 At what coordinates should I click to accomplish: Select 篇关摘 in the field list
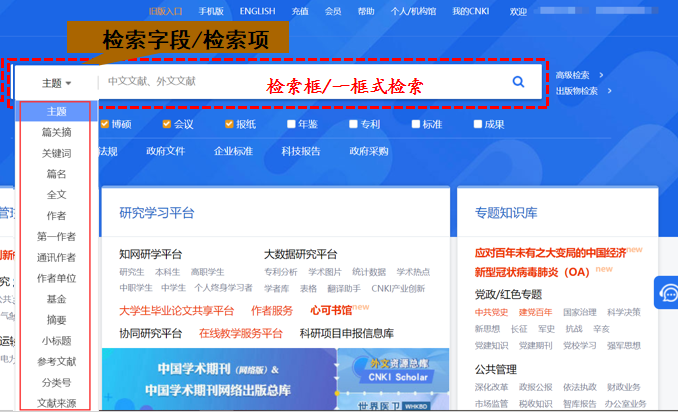click(x=56, y=132)
